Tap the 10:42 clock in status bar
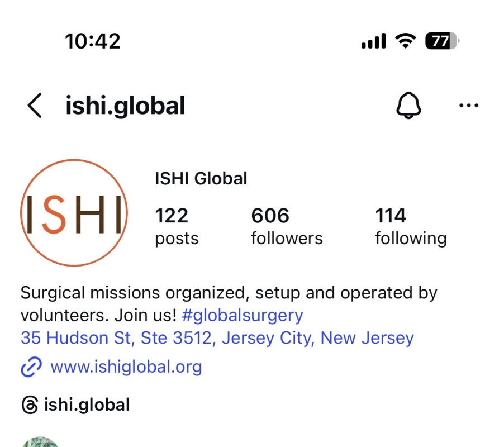Viewport: 504px width, 447px height. 93,41
